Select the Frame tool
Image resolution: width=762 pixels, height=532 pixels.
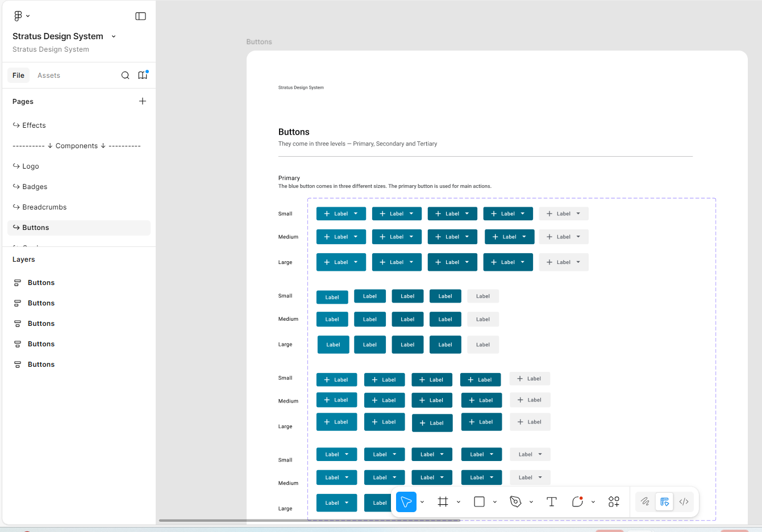[443, 502]
